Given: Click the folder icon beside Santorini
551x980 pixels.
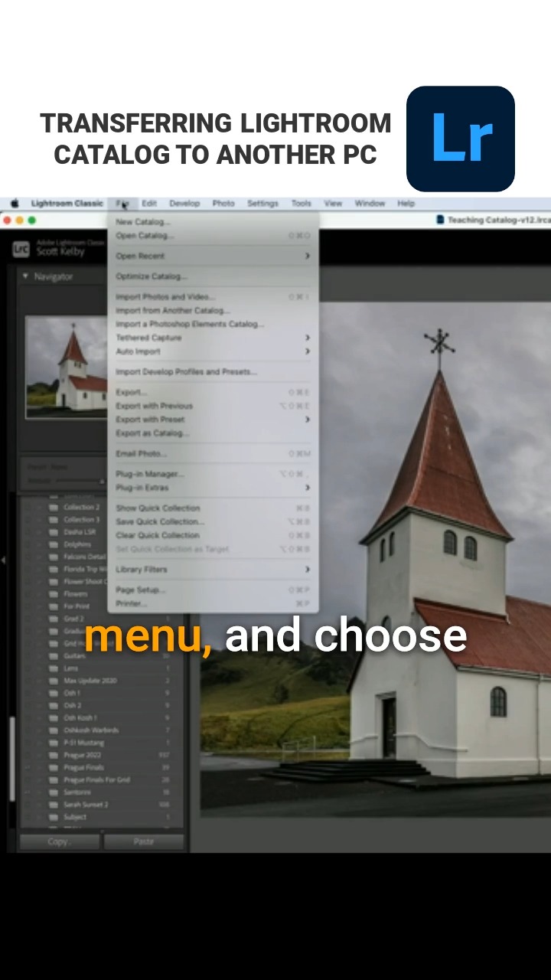Looking at the screenshot, I should (x=54, y=792).
